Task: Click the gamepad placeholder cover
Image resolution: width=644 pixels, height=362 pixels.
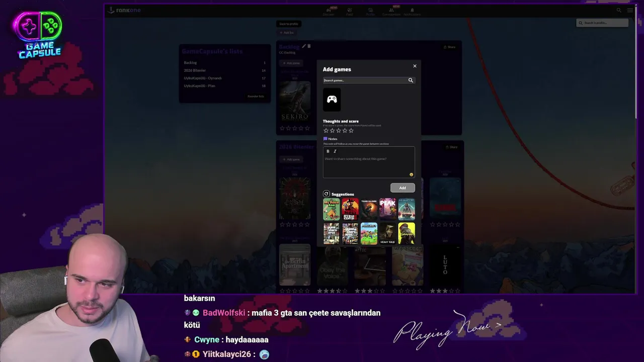Action: click(332, 100)
